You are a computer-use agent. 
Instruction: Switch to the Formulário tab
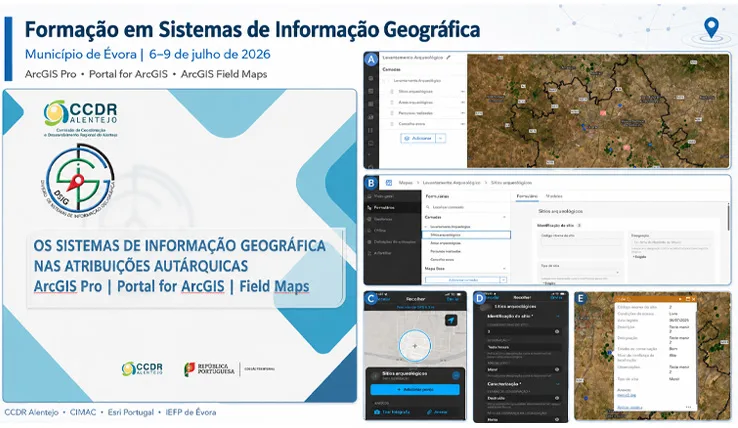(x=527, y=196)
